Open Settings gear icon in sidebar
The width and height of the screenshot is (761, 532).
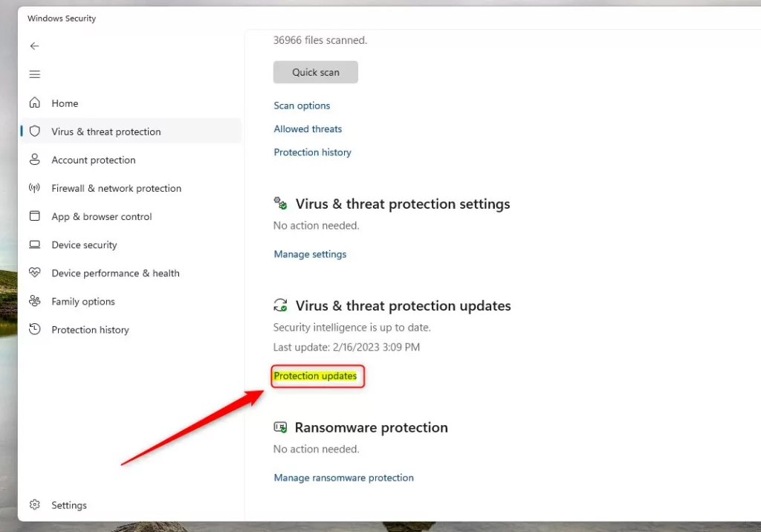[34, 505]
